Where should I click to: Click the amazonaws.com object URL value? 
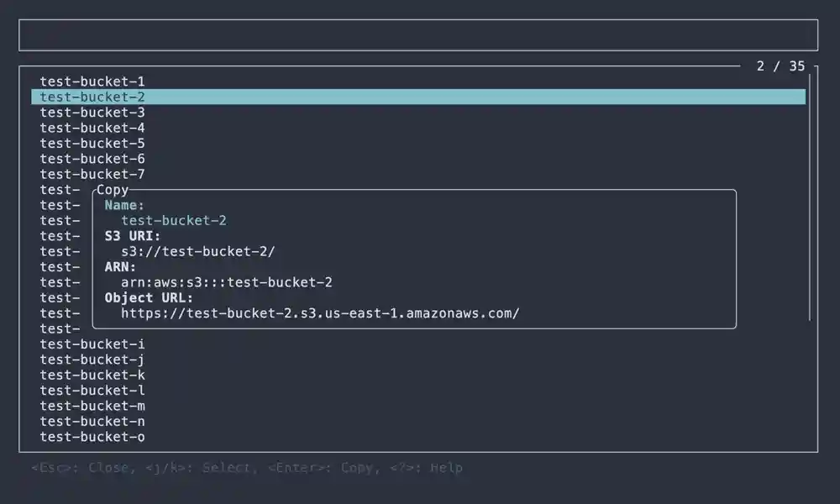click(x=320, y=313)
